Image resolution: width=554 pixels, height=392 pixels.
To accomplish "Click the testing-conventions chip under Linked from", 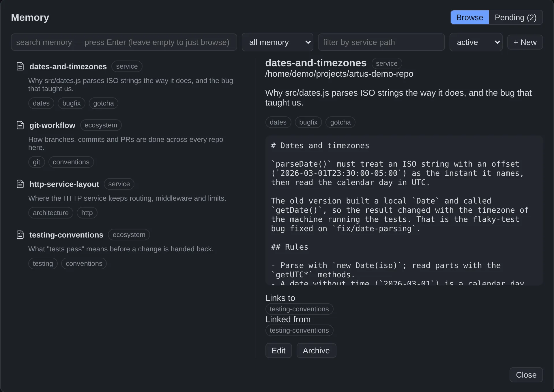I will (x=299, y=330).
